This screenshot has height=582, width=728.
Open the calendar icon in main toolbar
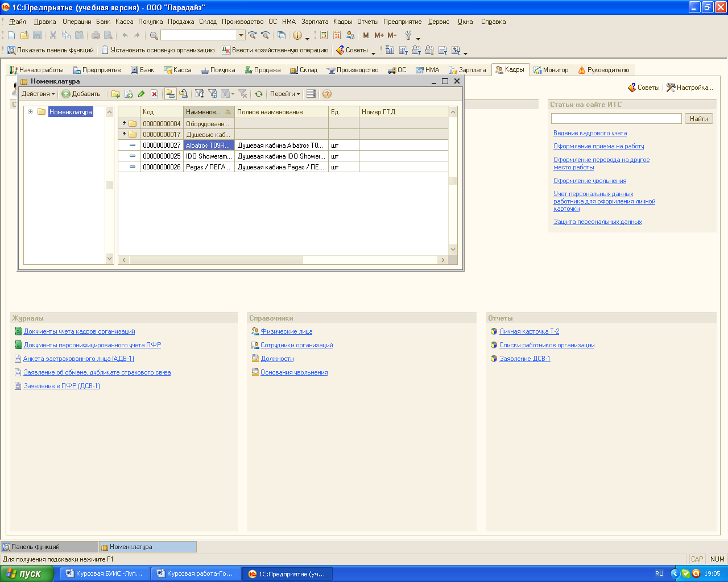tap(337, 35)
